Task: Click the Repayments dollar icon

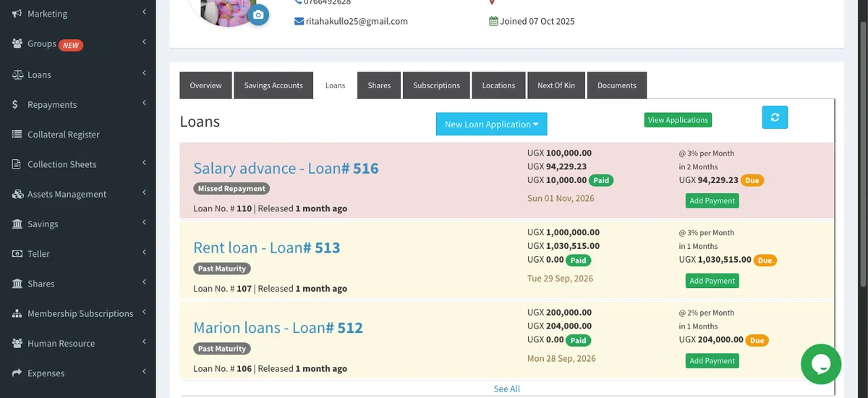Action: pyautogui.click(x=16, y=104)
